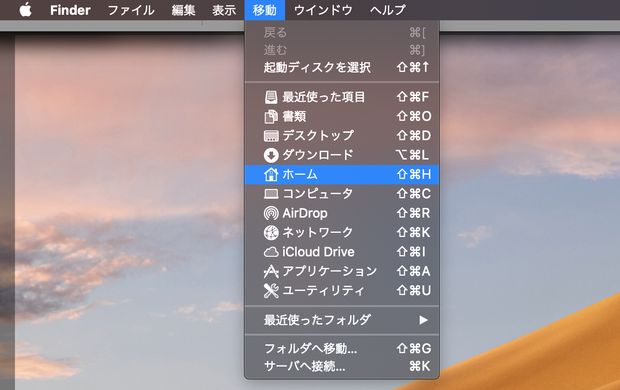Click the ⇧⌘↑ shortcut for 起動ディスクを選択

(413, 68)
